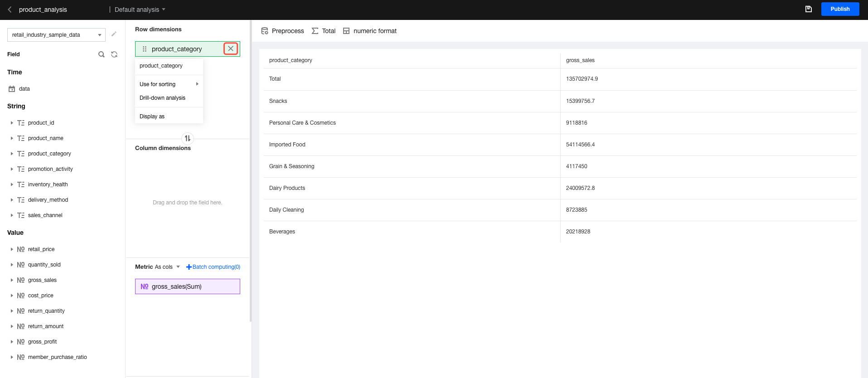The height and width of the screenshot is (378, 868).
Task: Remove product_category from row dimensions
Action: coord(231,48)
